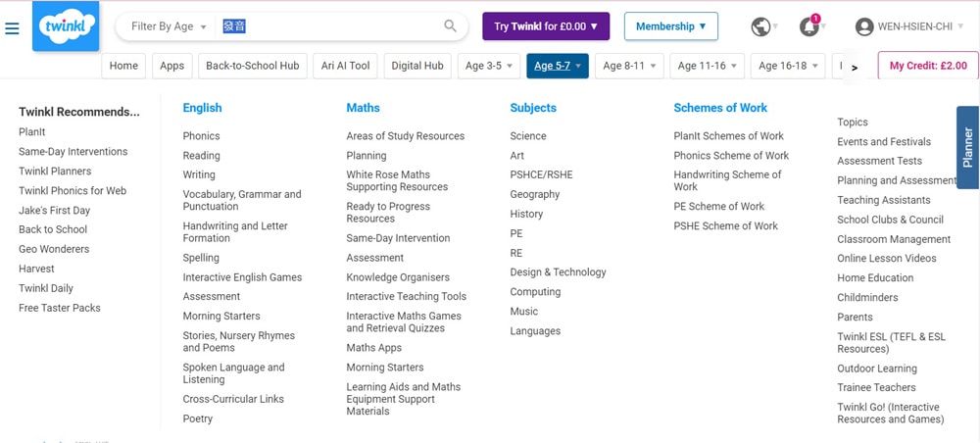Open the globe language selector
980x443 pixels.
pyautogui.click(x=760, y=26)
